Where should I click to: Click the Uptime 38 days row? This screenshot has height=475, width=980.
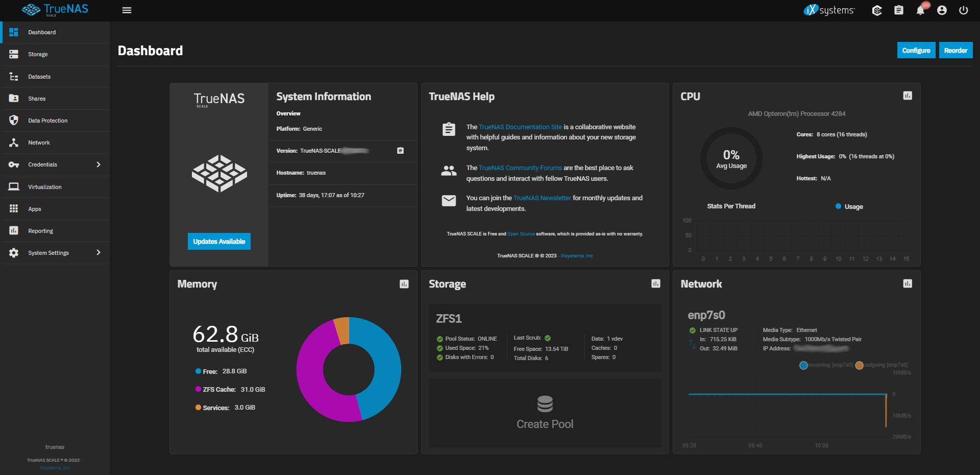click(343, 195)
